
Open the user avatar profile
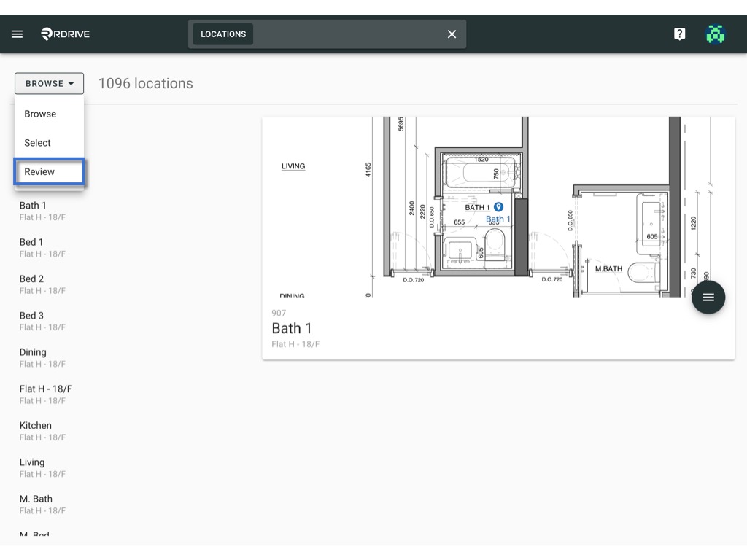715,34
